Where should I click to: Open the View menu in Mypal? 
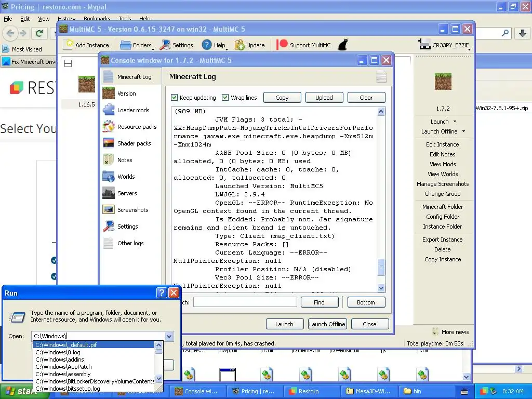(x=44, y=19)
